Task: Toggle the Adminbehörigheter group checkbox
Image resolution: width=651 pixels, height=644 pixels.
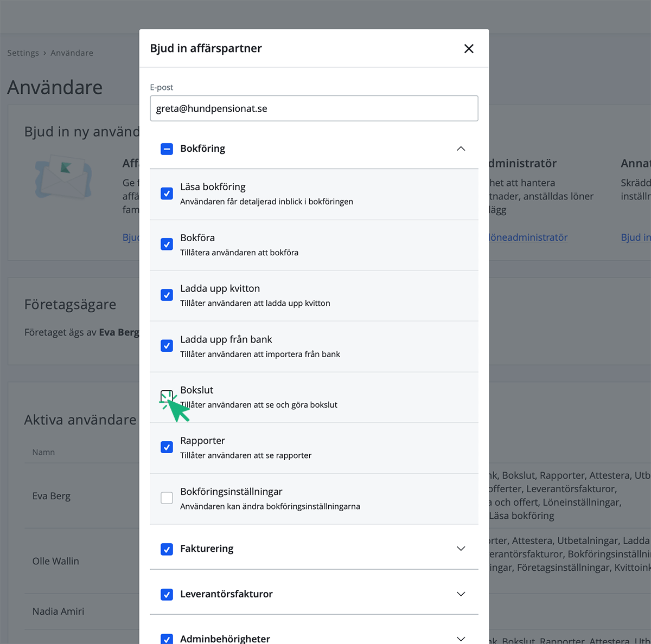Action: [167, 639]
